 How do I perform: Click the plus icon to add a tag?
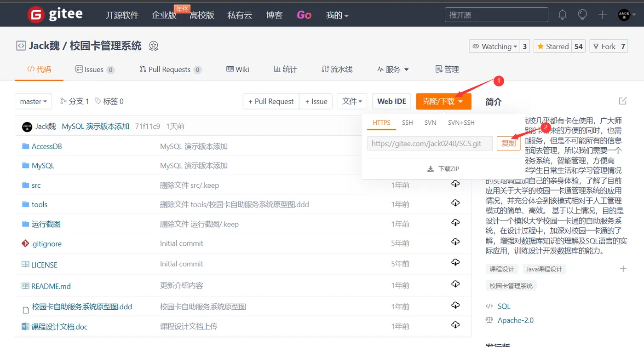(623, 269)
